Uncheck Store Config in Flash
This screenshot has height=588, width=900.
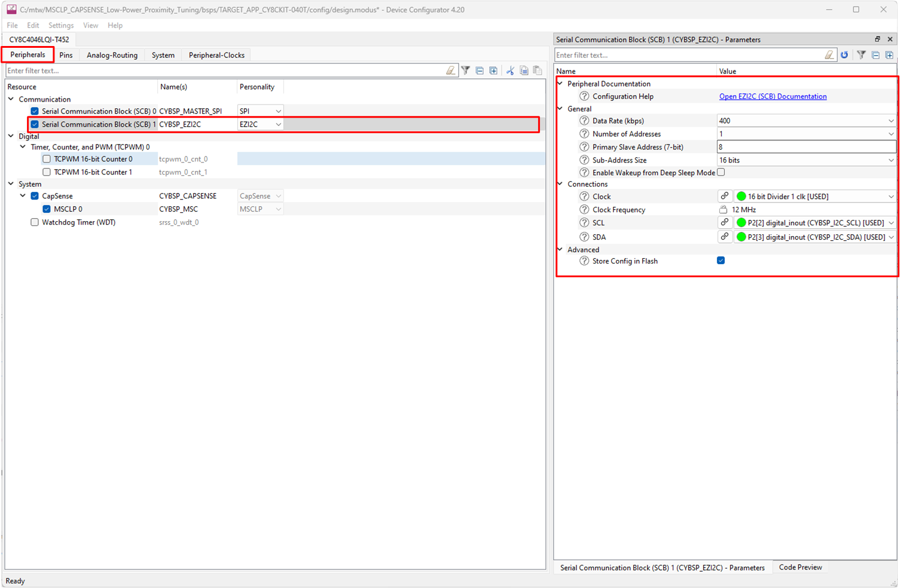pyautogui.click(x=721, y=261)
